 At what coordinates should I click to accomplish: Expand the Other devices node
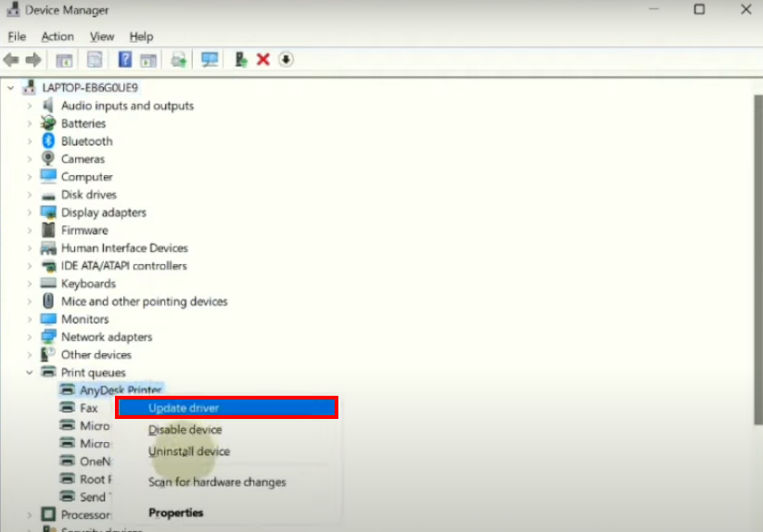(30, 355)
